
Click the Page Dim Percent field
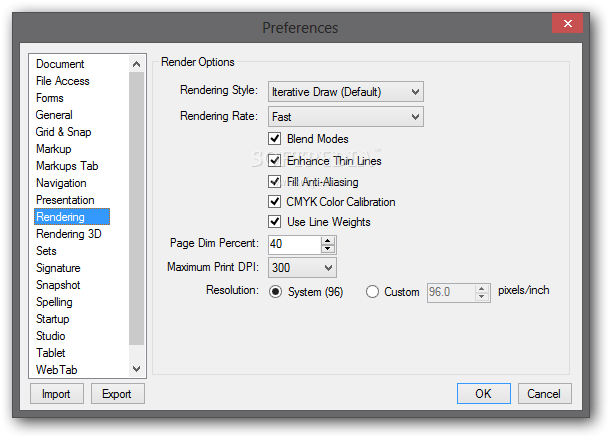(295, 244)
